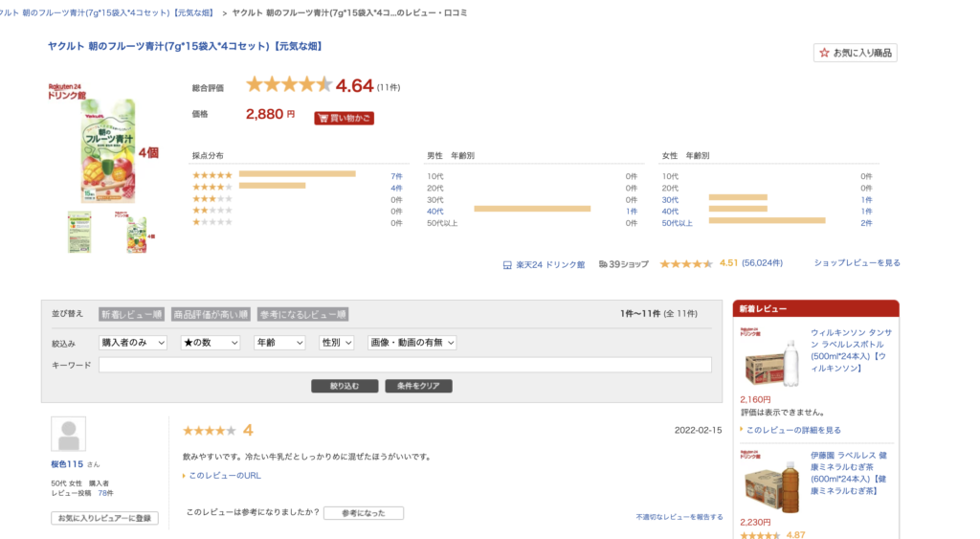The image size is (980, 539).
Task: Sort by 商品評価が高い順
Action: pyautogui.click(x=211, y=314)
